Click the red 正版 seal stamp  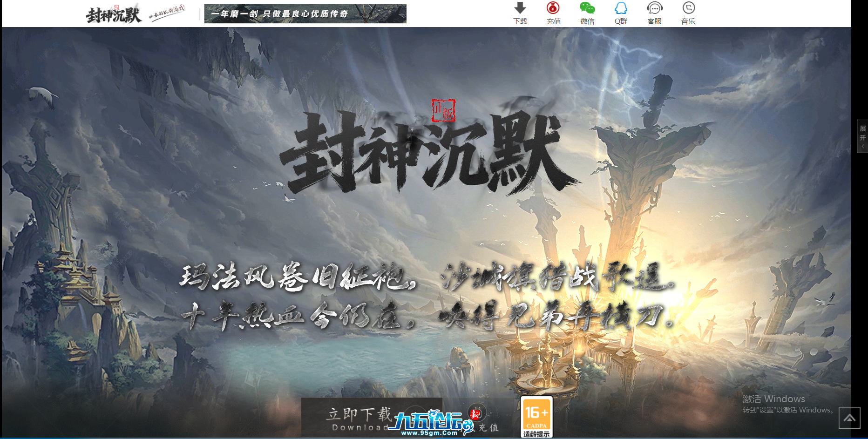coord(443,111)
